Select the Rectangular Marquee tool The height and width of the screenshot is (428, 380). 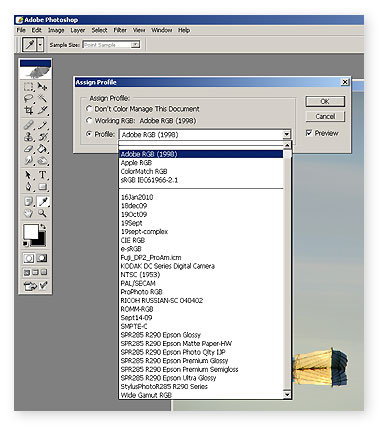coord(29,86)
